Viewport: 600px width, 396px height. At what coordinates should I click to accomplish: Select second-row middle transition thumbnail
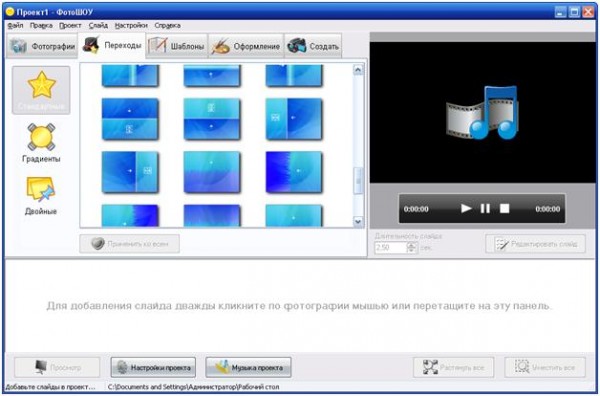[x=212, y=119]
